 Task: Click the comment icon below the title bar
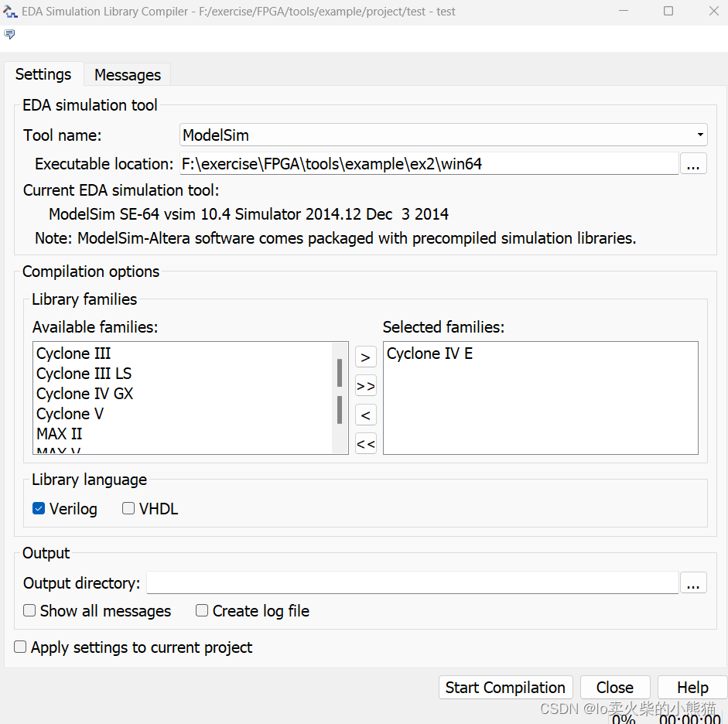tap(9, 35)
